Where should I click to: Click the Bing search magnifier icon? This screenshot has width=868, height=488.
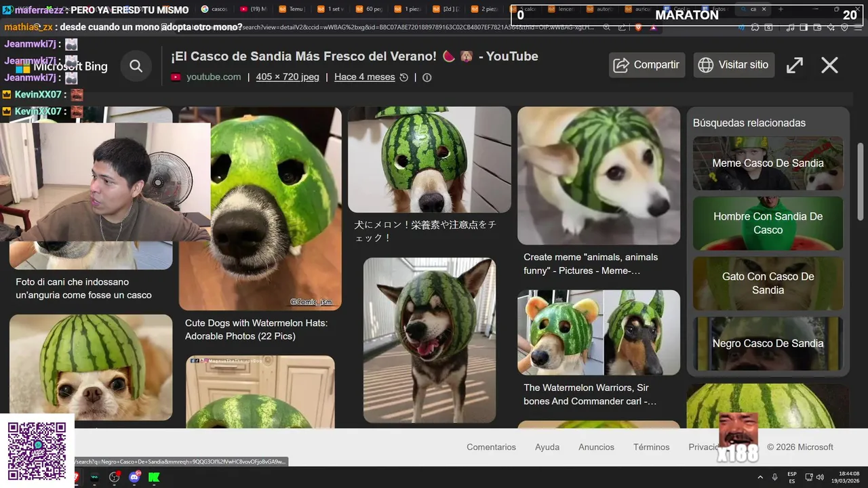(x=136, y=66)
